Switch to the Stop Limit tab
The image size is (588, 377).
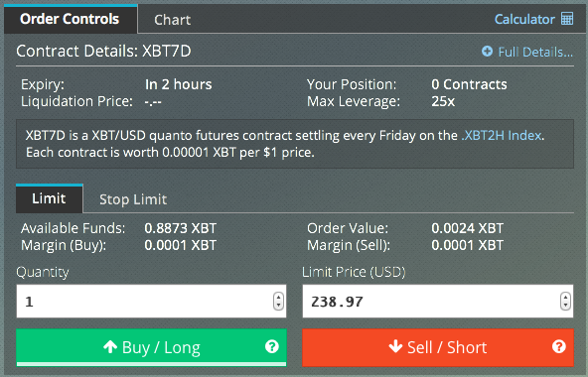pos(133,199)
